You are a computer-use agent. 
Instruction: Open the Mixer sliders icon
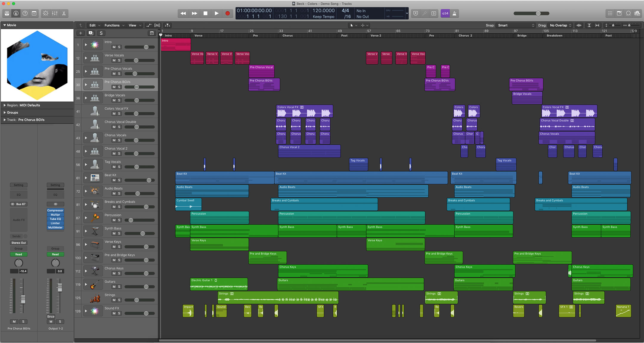click(x=55, y=13)
